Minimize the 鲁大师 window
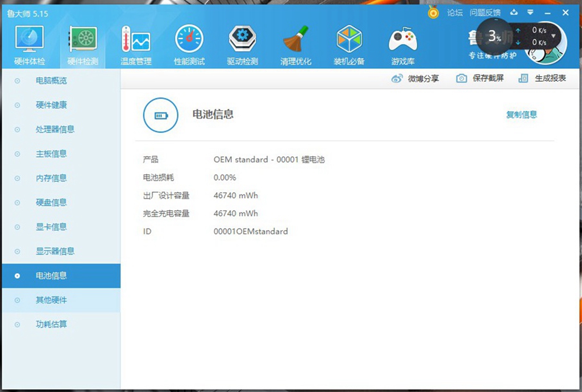This screenshot has width=582, height=392. (548, 13)
